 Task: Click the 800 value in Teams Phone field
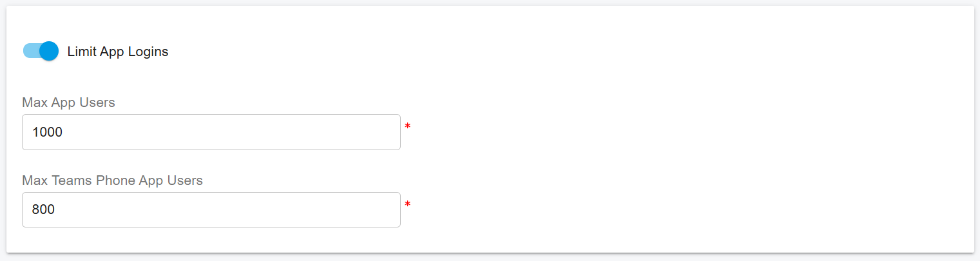[x=43, y=210]
